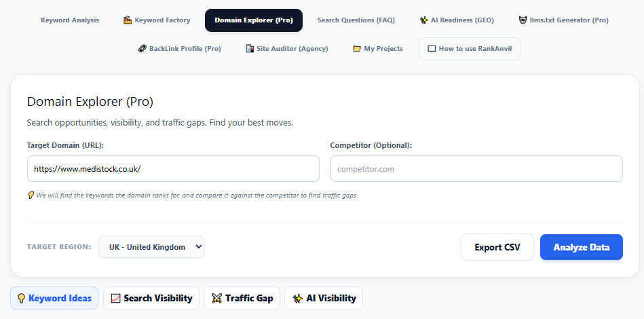Viewport: 644px width, 319px height.
Task: Click the open book guide icon
Action: [432, 48]
